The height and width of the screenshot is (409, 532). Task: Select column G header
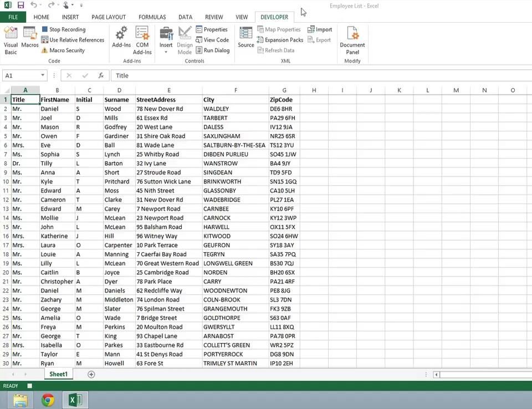coord(284,90)
